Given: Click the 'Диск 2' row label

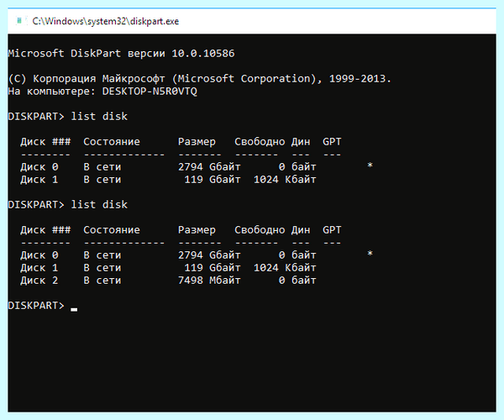Looking at the screenshot, I should click(39, 281).
